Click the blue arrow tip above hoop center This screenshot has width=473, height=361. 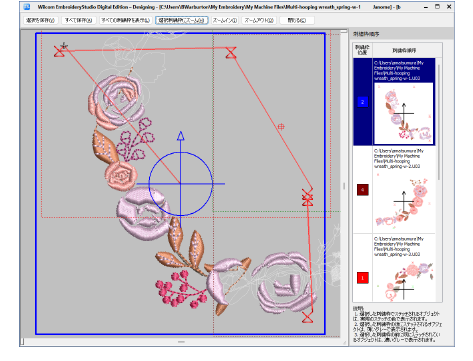point(181,136)
